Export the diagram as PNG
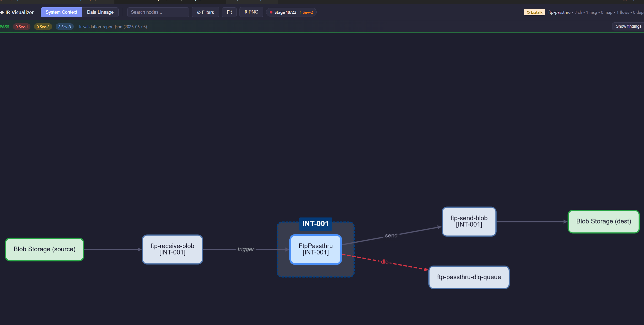Viewport: 644px width, 325px height. tap(251, 12)
